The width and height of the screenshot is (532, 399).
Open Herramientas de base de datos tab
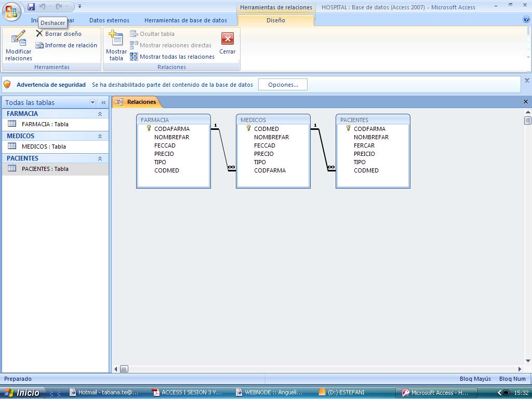point(185,20)
